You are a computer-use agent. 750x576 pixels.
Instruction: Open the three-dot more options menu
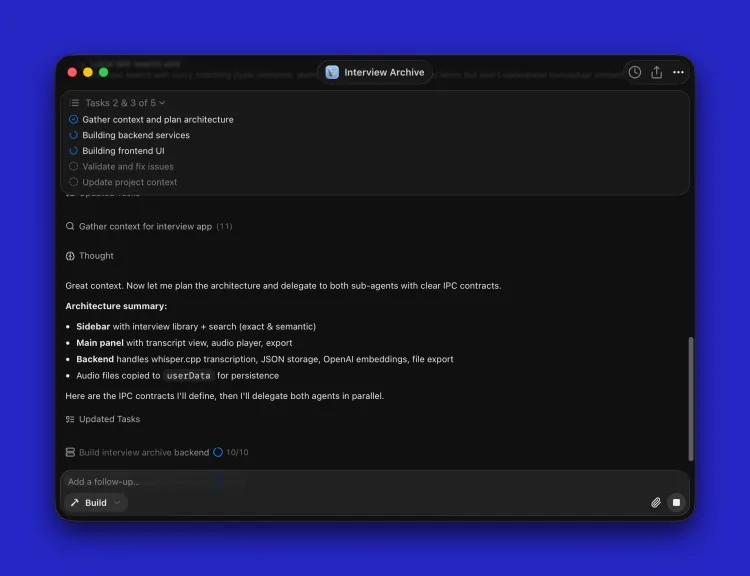pos(678,72)
